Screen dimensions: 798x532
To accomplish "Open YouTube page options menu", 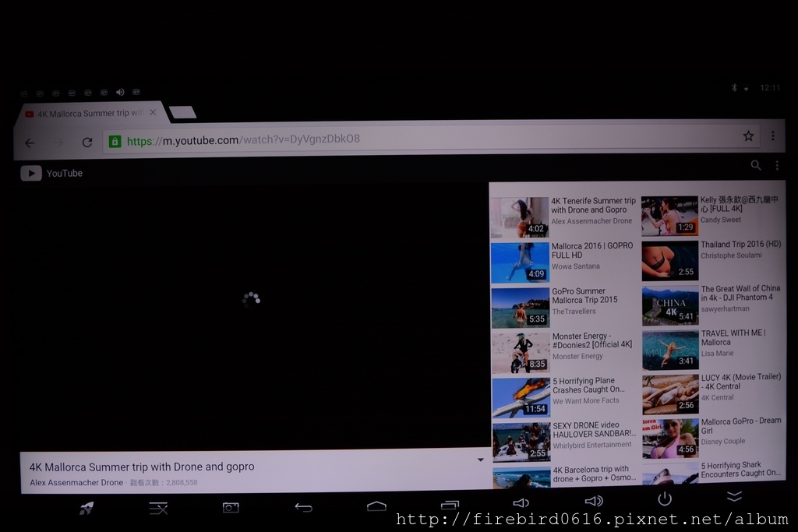I will pos(777,165).
